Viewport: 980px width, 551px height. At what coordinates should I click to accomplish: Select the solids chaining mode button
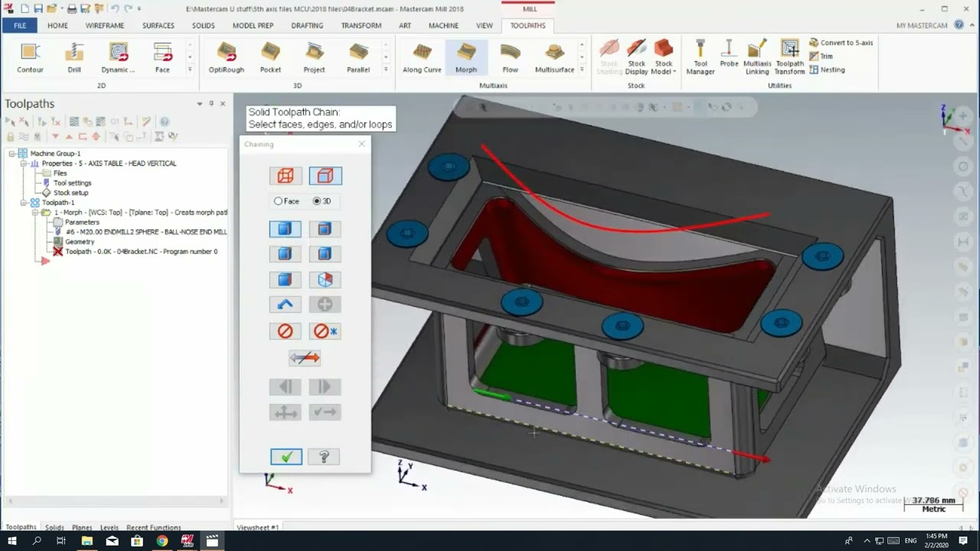tap(325, 176)
